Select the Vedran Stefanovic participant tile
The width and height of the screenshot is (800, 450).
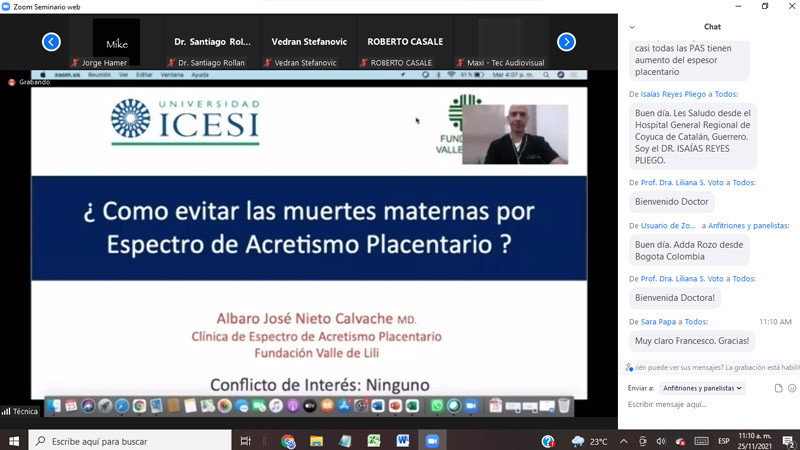(309, 41)
